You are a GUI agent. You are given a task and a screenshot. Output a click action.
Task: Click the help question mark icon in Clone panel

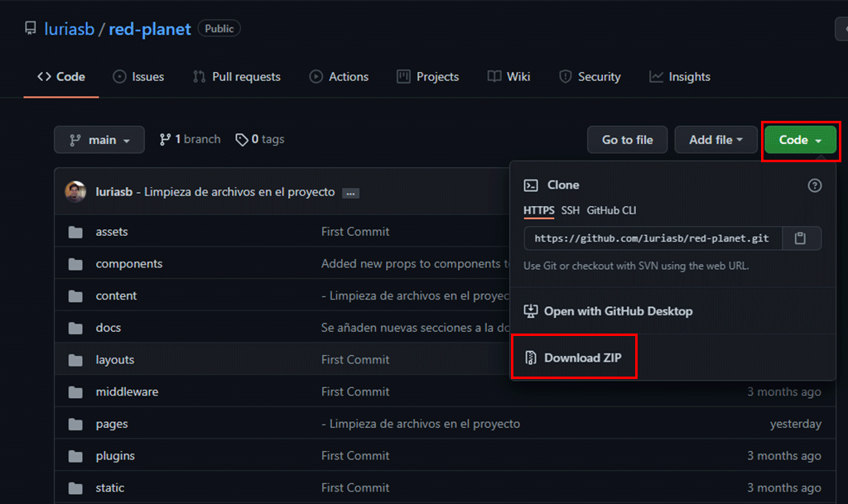(x=815, y=185)
